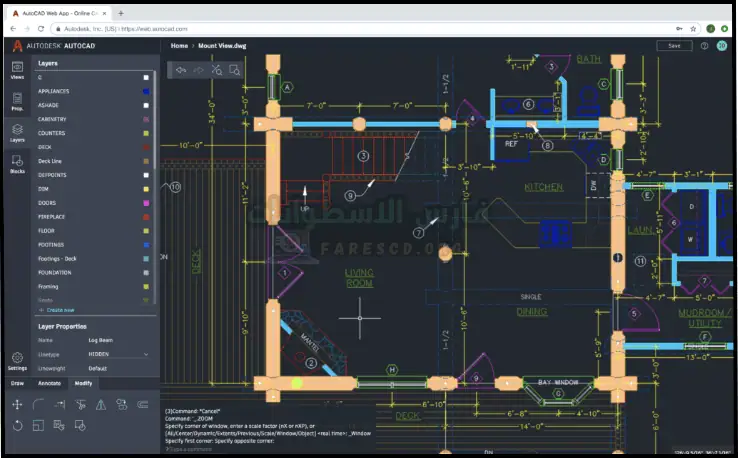
Task: Select the Mirror tool in the Modify panel
Action: (100, 405)
